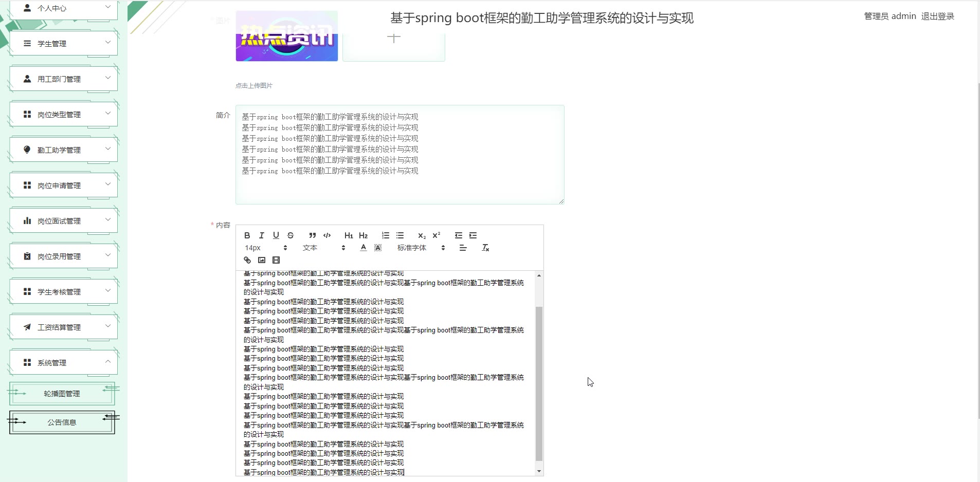Screen dimensions: 980x482
Task: Increase indent of the text
Action: pyautogui.click(x=473, y=235)
